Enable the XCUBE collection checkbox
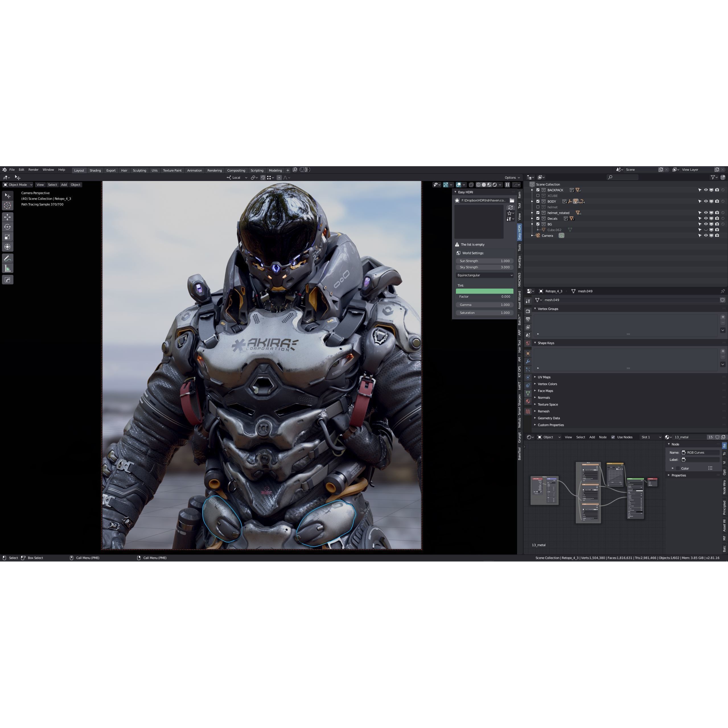728x728 pixels. click(x=538, y=196)
